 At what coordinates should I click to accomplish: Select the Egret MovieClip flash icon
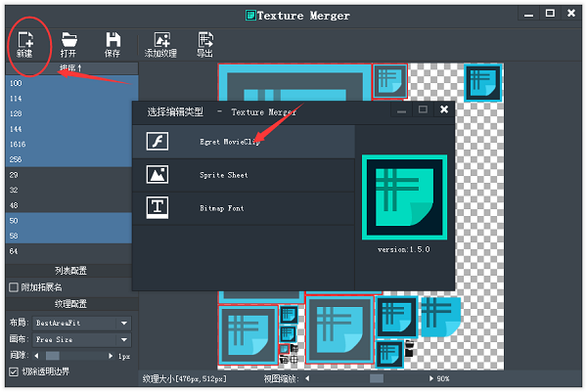[158, 141]
